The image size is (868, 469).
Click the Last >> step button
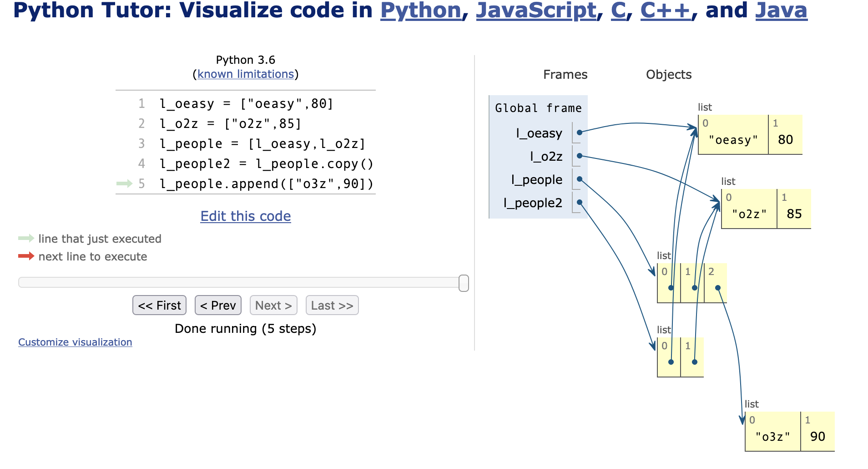332,305
